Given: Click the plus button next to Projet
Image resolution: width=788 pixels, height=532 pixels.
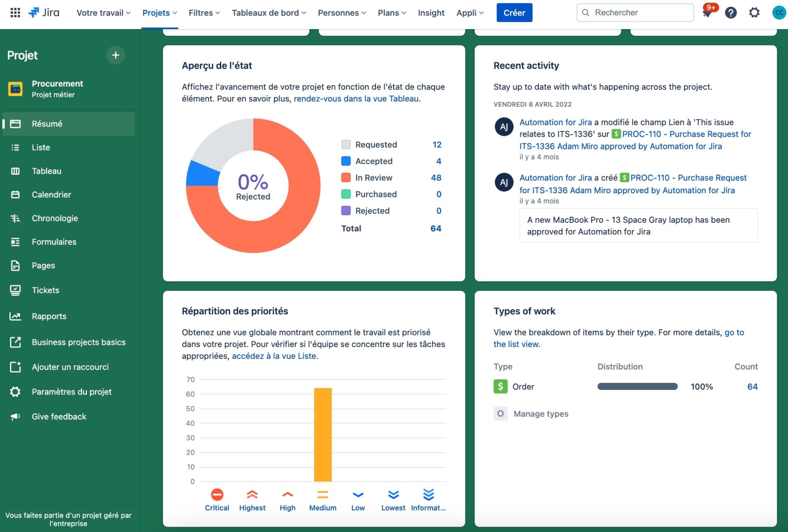Looking at the screenshot, I should pos(115,55).
